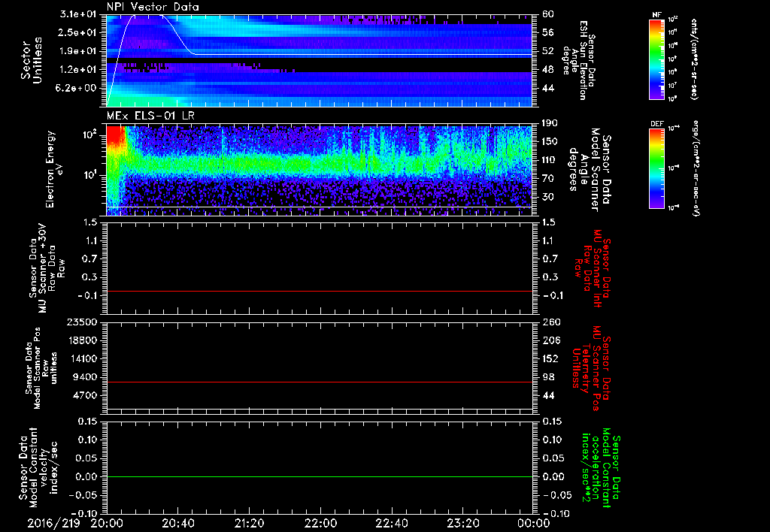
Task: Click the "110" scanner angle tick label
Action: (x=550, y=160)
